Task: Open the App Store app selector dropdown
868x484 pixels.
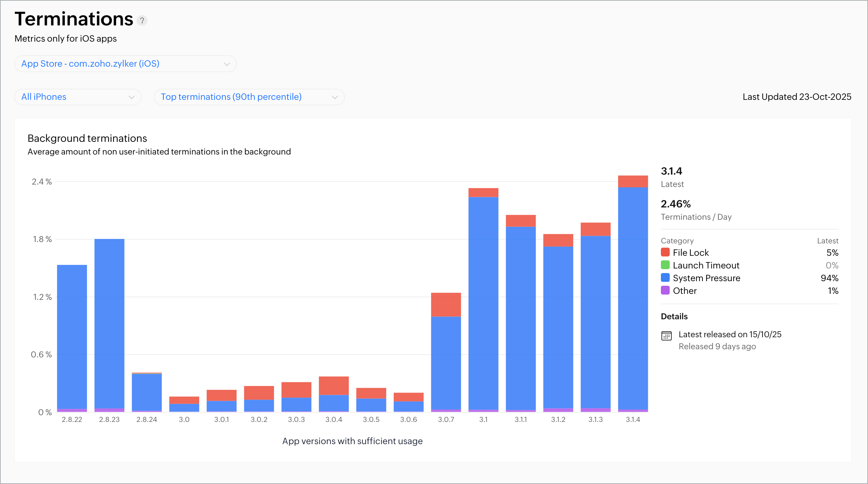Action: pyautogui.click(x=125, y=64)
